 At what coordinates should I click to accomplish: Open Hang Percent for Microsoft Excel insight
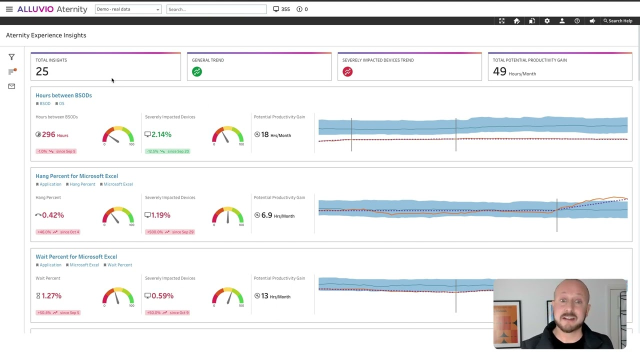(77, 176)
